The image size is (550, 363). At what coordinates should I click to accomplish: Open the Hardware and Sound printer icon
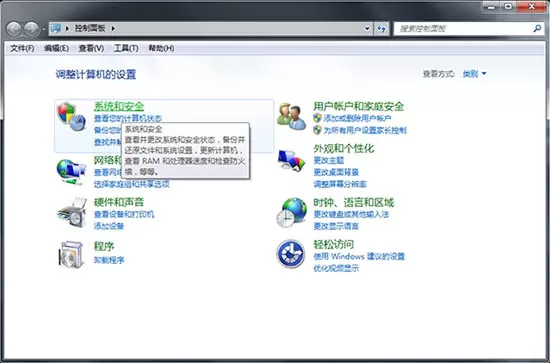point(72,213)
